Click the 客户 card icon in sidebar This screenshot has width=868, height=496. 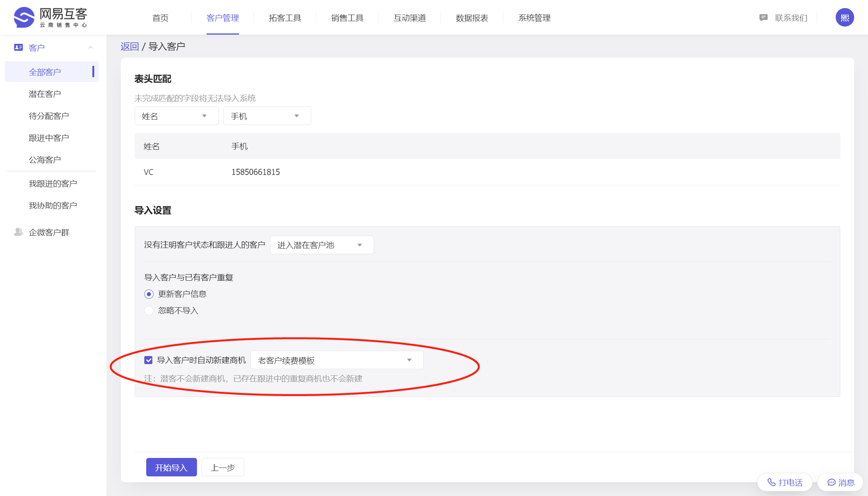(x=18, y=47)
